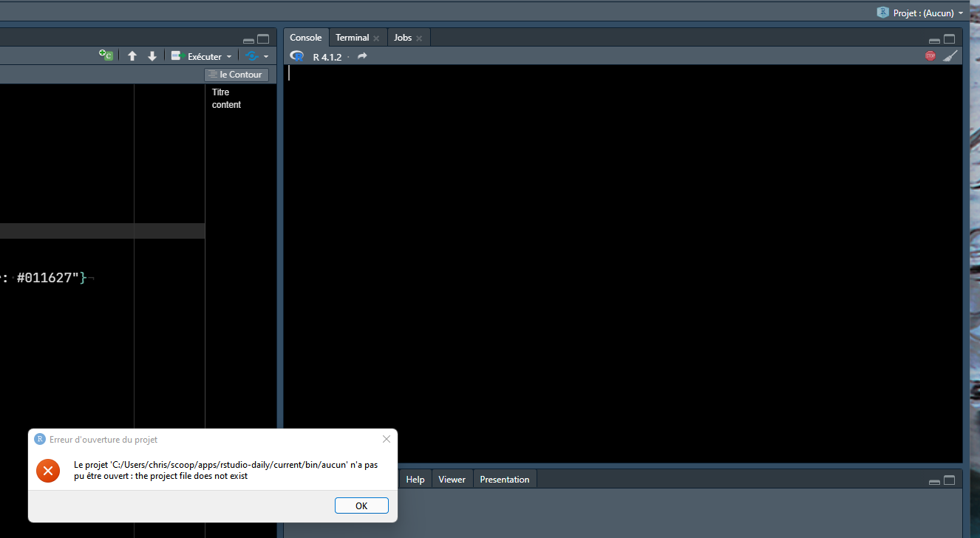The height and width of the screenshot is (538, 980).
Task: Interrupt R with the stop icon
Action: click(x=930, y=55)
